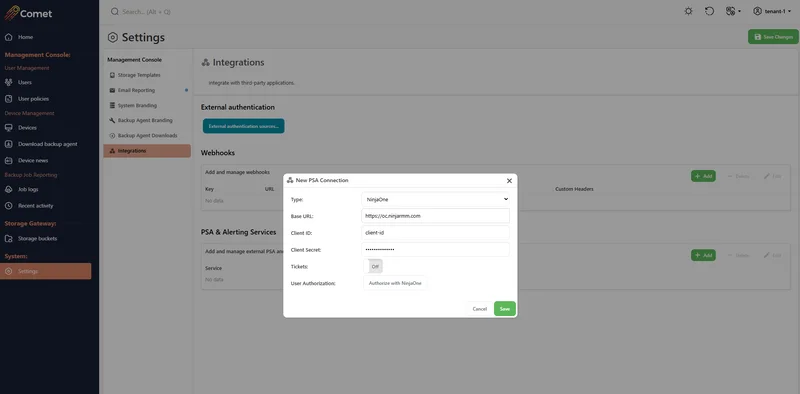Open Backup Agent Branding tab
Image resolution: width=800 pixels, height=394 pixels.
click(x=147, y=120)
